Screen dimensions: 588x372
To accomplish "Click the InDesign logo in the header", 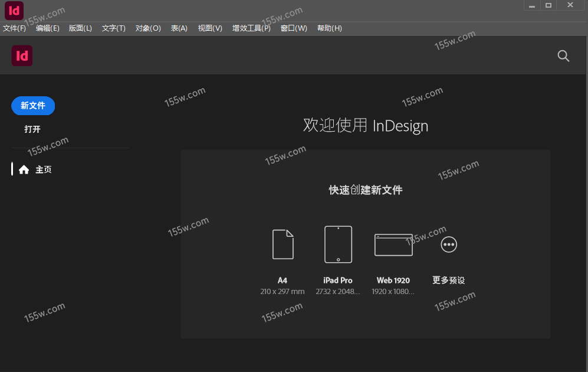I will pos(22,56).
